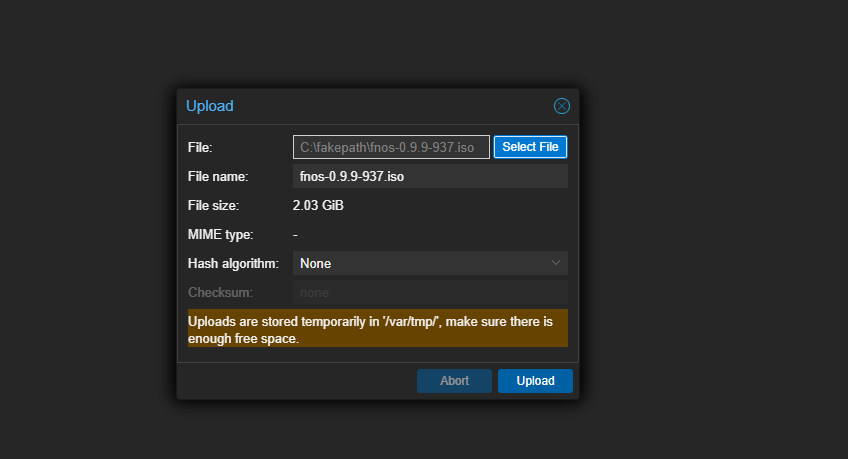Click the Select File button
848x459 pixels.
(530, 147)
